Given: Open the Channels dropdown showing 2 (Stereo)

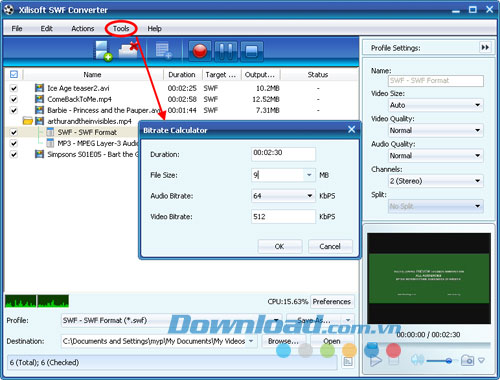Looking at the screenshot, I should (x=436, y=181).
